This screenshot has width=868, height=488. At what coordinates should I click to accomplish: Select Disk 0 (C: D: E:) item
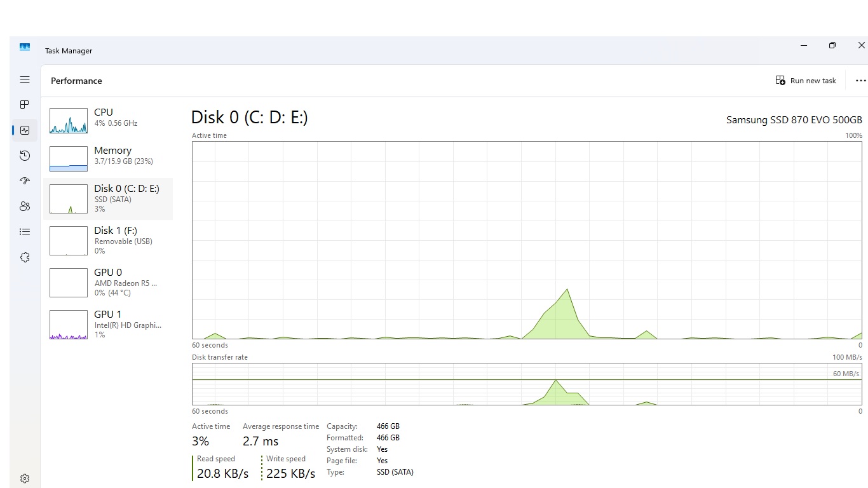[x=108, y=199]
